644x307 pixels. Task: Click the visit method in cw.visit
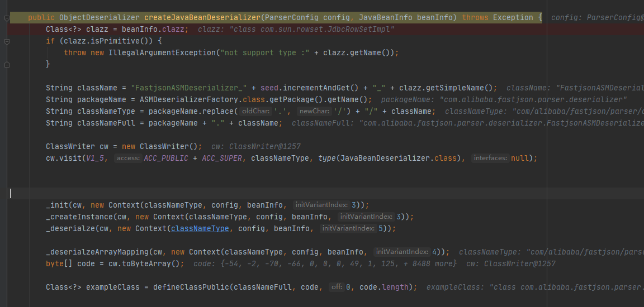tap(70, 158)
